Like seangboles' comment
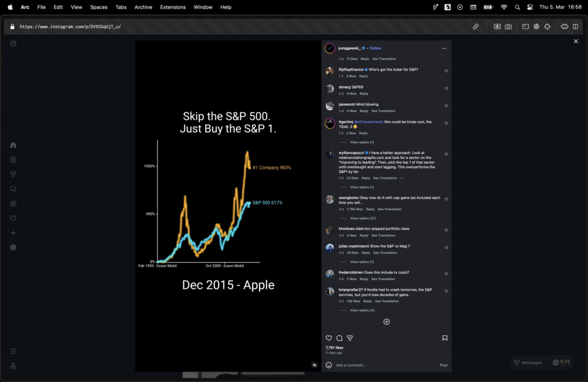The width and height of the screenshot is (588, 382). point(446,199)
